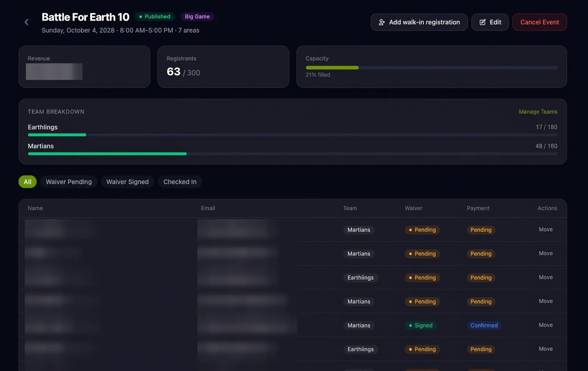Click the Martians team progress bar
Viewport: 588px width, 371px height.
[x=293, y=154]
